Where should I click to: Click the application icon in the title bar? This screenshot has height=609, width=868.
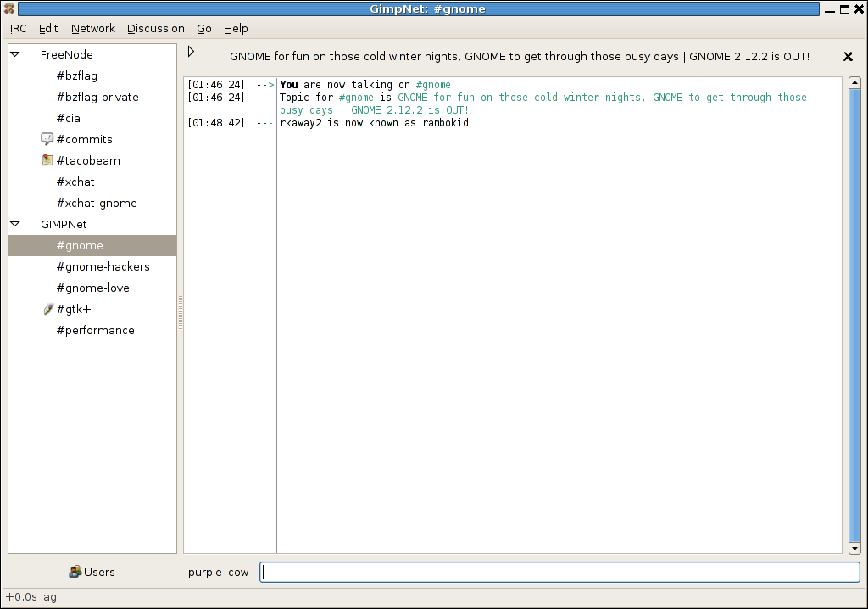pyautogui.click(x=8, y=8)
